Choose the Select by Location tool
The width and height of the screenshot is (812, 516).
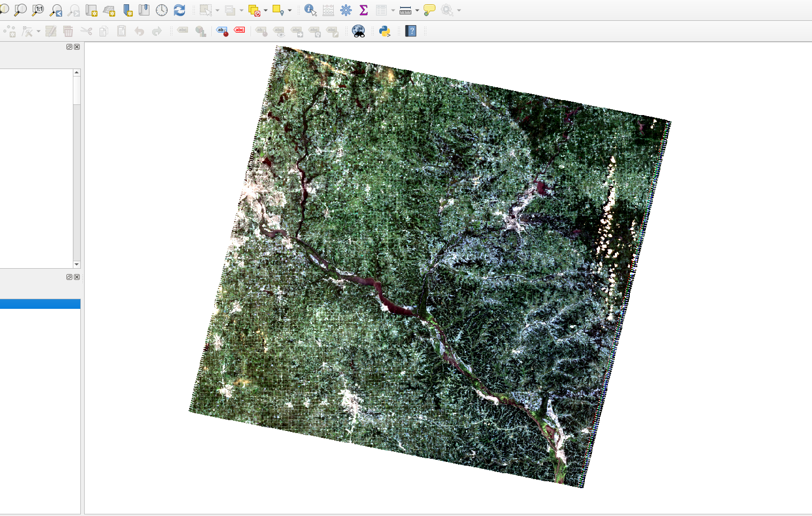coord(278,10)
